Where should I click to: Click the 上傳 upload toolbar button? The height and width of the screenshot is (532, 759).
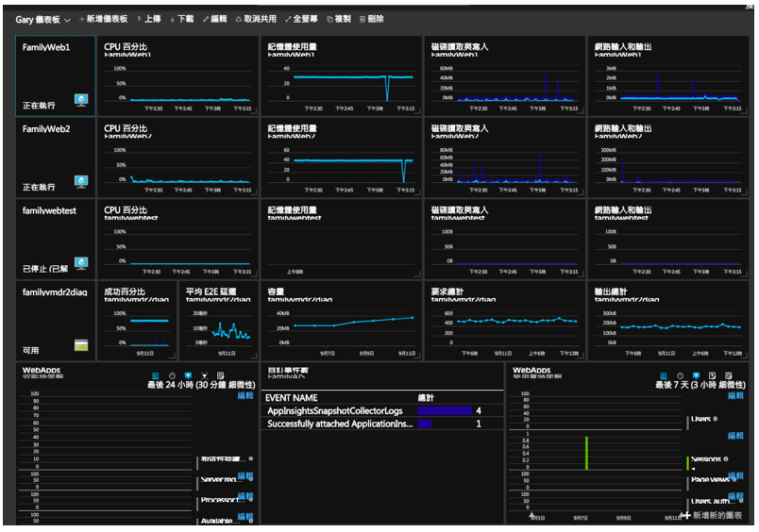pos(148,19)
